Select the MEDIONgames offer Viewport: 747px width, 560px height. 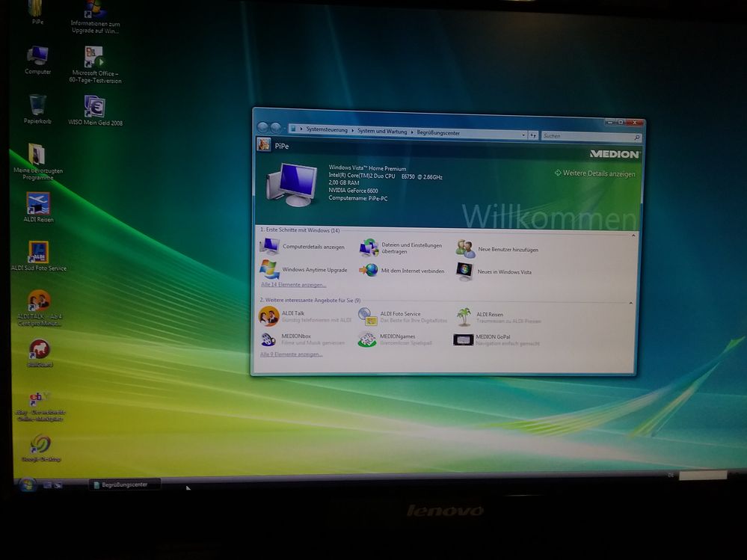coord(396,336)
